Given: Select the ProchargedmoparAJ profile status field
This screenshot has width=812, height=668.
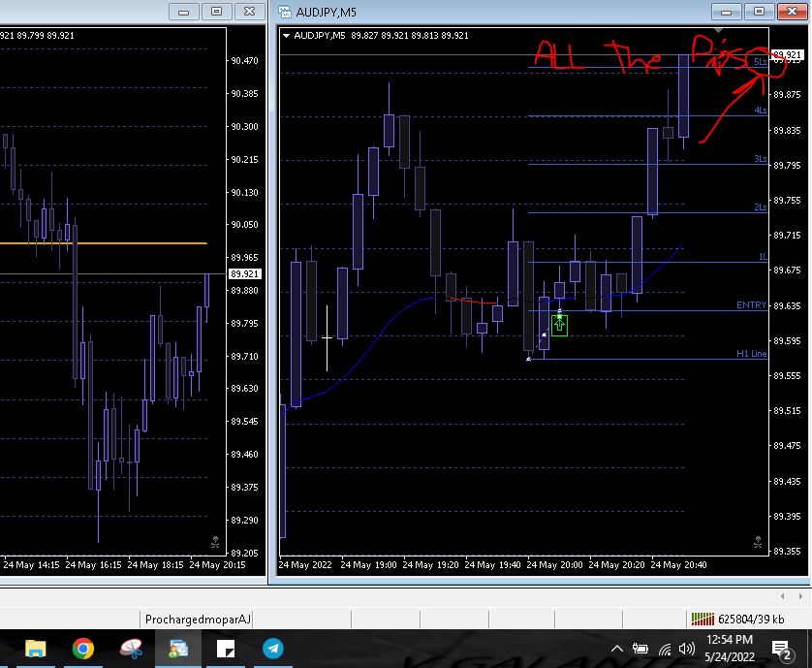Looking at the screenshot, I should 197,619.
